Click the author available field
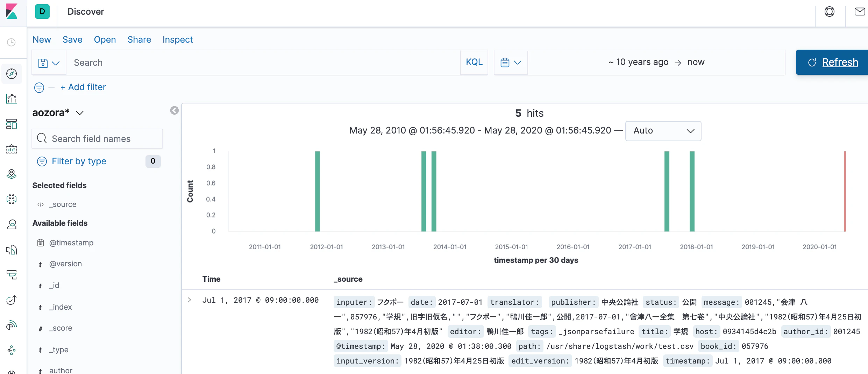The width and height of the screenshot is (868, 374). (x=61, y=370)
